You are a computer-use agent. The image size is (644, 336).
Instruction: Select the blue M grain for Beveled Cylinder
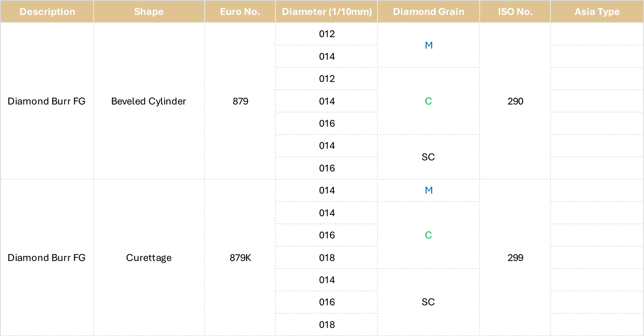(429, 45)
